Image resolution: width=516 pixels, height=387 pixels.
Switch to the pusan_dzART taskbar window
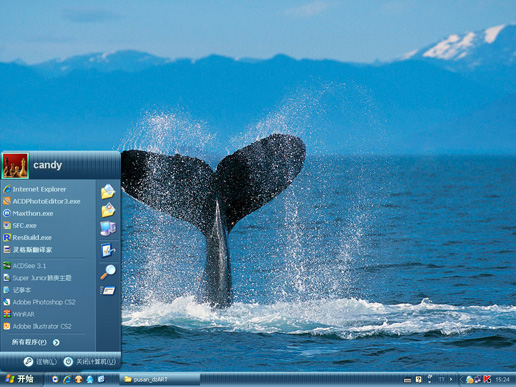pyautogui.click(x=159, y=379)
